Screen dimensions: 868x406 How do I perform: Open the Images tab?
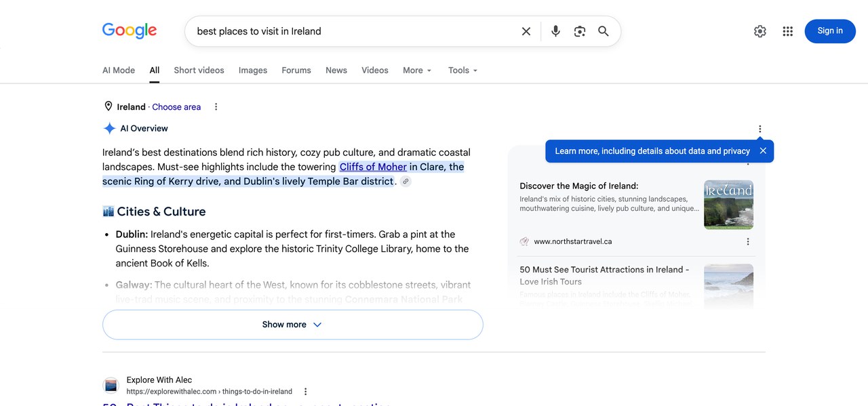(x=253, y=70)
